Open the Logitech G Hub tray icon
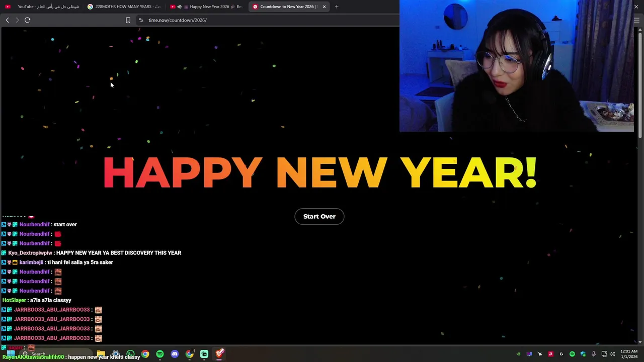This screenshot has width=644, height=362. [561, 354]
